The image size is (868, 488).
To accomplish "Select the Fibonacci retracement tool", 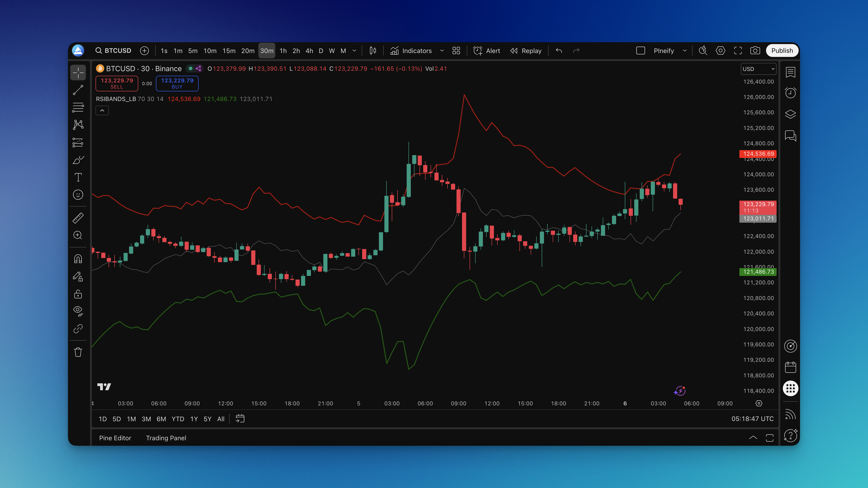I will point(78,107).
